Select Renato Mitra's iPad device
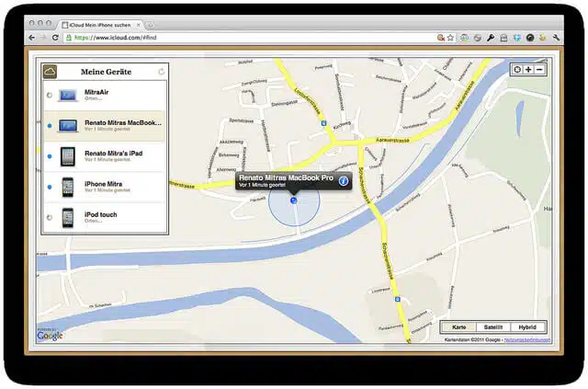The height and width of the screenshot is (389, 588). tap(105, 156)
